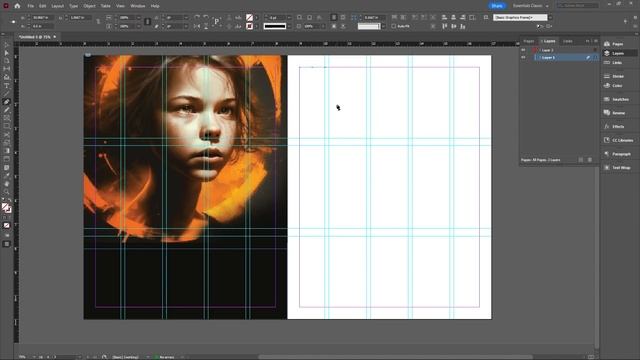The height and width of the screenshot is (360, 640).
Task: Open the stroke type dropdown
Action: [x=289, y=26]
